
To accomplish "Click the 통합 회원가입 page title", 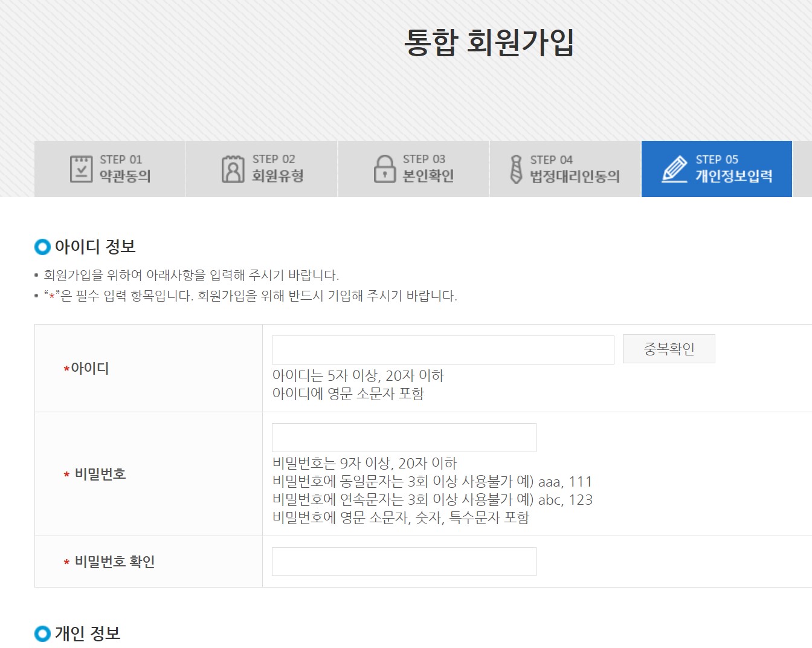I will tap(489, 42).
